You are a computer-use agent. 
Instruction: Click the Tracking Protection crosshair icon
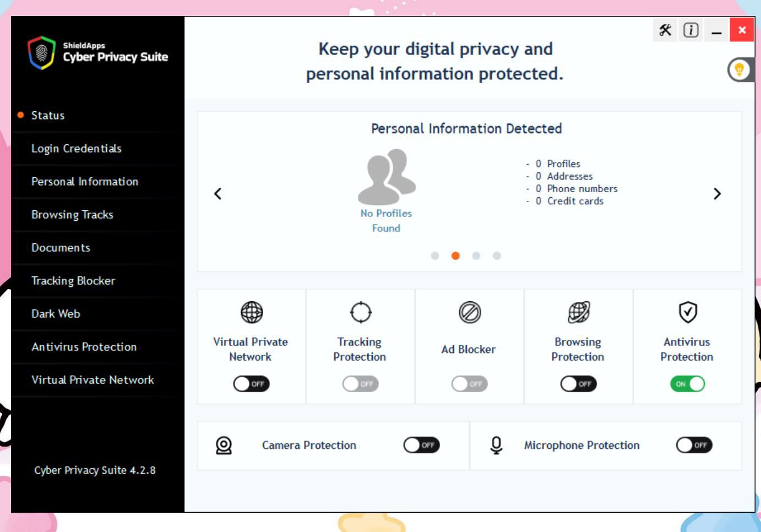pyautogui.click(x=361, y=312)
